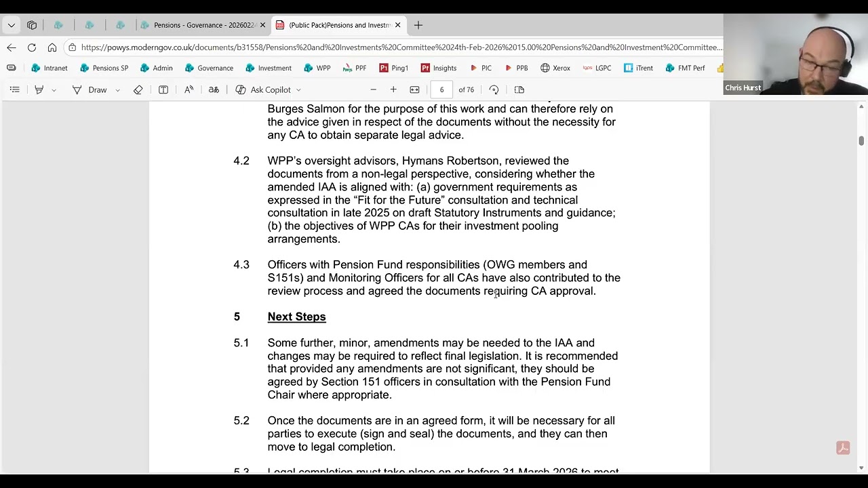
Task: Switch Page view layout
Action: pos(519,89)
